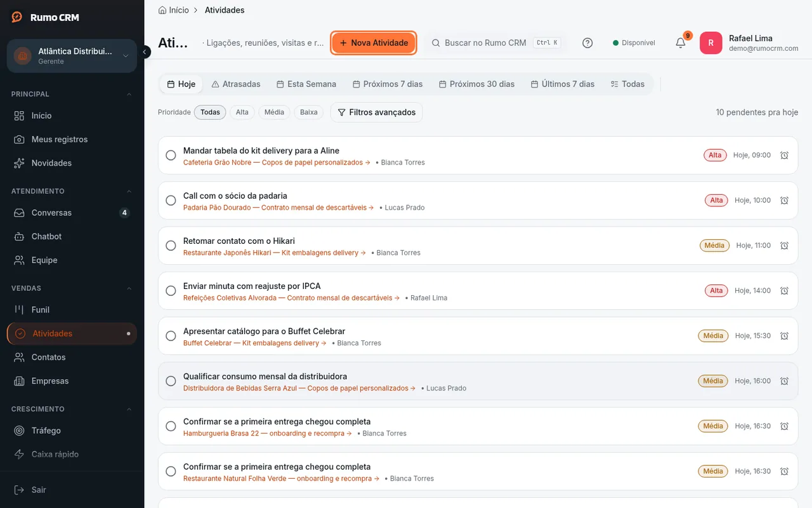Collapse the CRESCIMENTO sidebar section
The height and width of the screenshot is (508, 812).
129,409
